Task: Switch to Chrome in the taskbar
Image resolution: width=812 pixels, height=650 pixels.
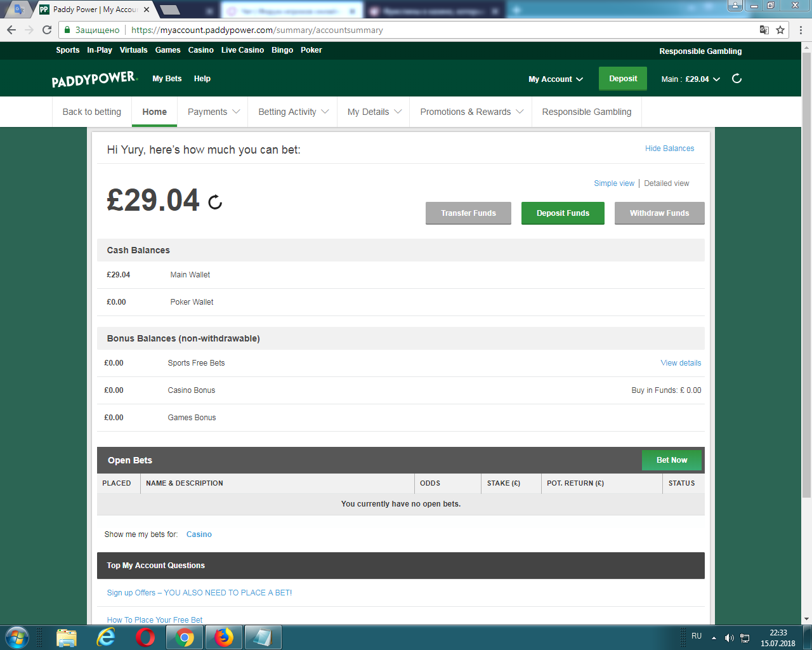Action: pos(185,637)
